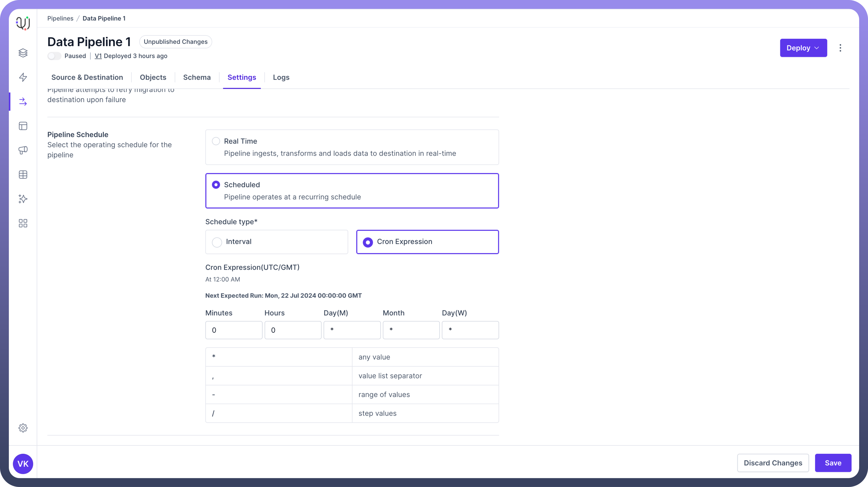Image resolution: width=868 pixels, height=487 pixels.
Task: Open the megaphone sidebar icon
Action: tap(23, 150)
